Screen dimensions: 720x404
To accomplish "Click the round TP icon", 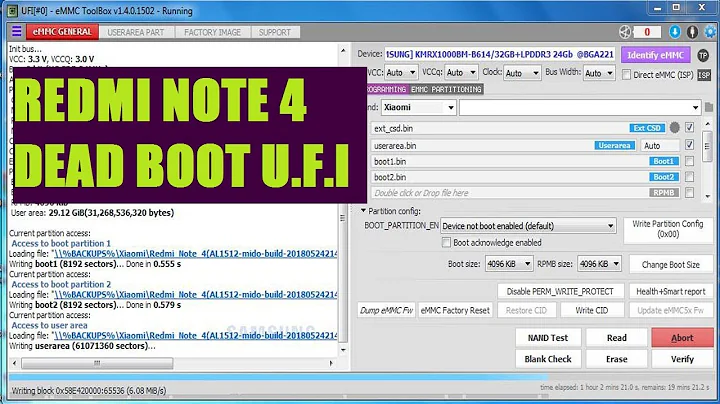I will pyautogui.click(x=703, y=55).
